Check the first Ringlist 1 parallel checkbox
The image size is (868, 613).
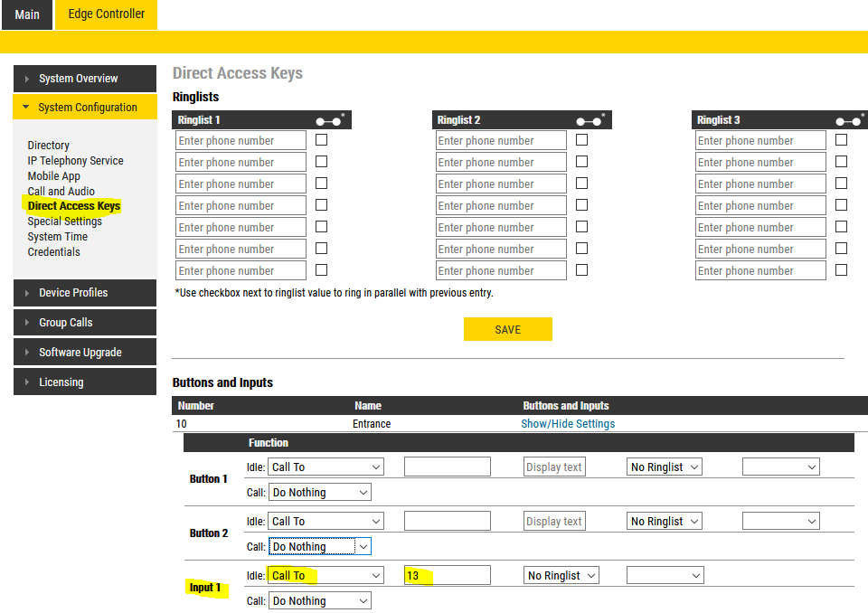(x=321, y=140)
